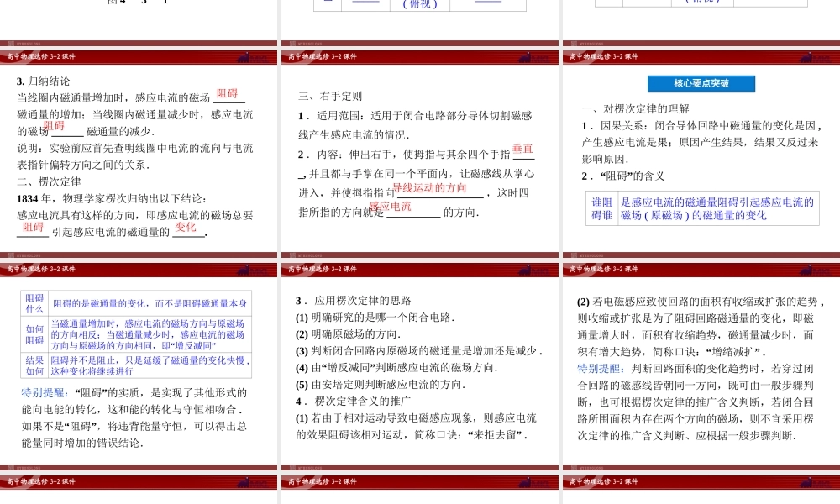Click the red answer 变化
Image resolution: width=840 pixels, height=504 pixels.
coord(186,227)
